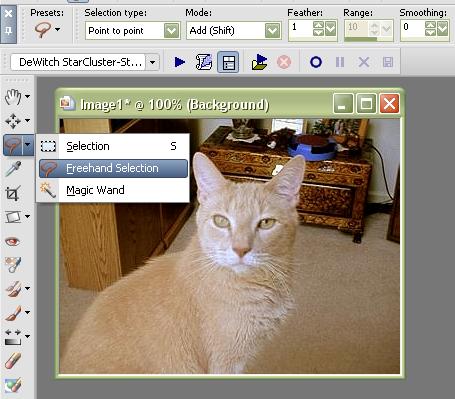
Task: Click inside the Smoothing value field
Action: (413, 28)
